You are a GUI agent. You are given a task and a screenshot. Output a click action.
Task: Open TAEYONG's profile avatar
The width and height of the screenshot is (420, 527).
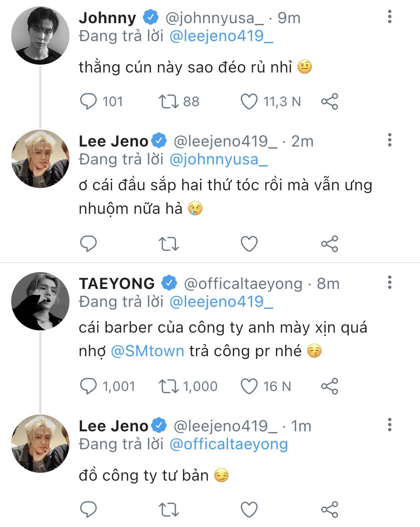(x=40, y=301)
